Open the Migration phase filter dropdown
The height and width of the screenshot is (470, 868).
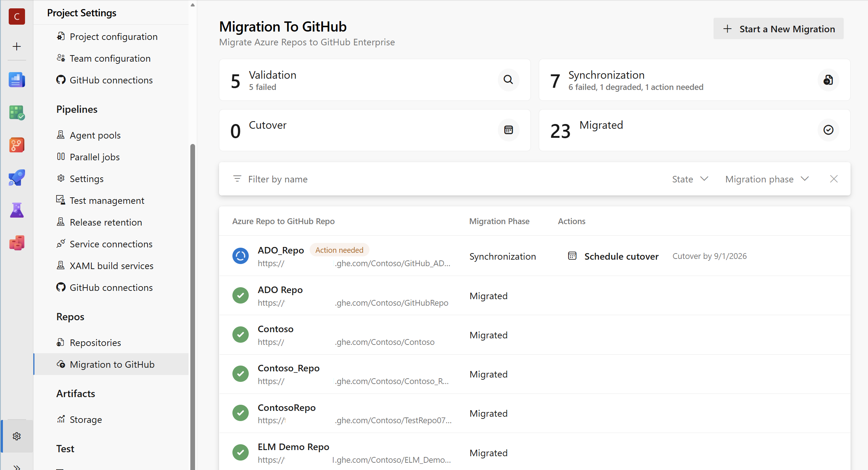[x=767, y=179]
